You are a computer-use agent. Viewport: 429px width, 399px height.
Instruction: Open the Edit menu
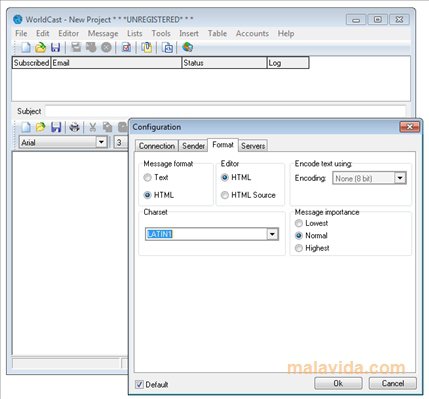point(43,34)
